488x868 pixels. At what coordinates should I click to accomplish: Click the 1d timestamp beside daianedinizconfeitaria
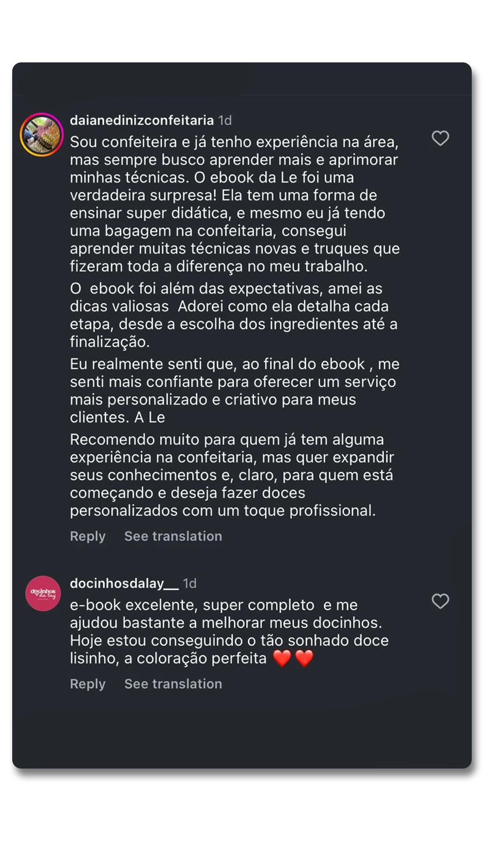coord(225,120)
